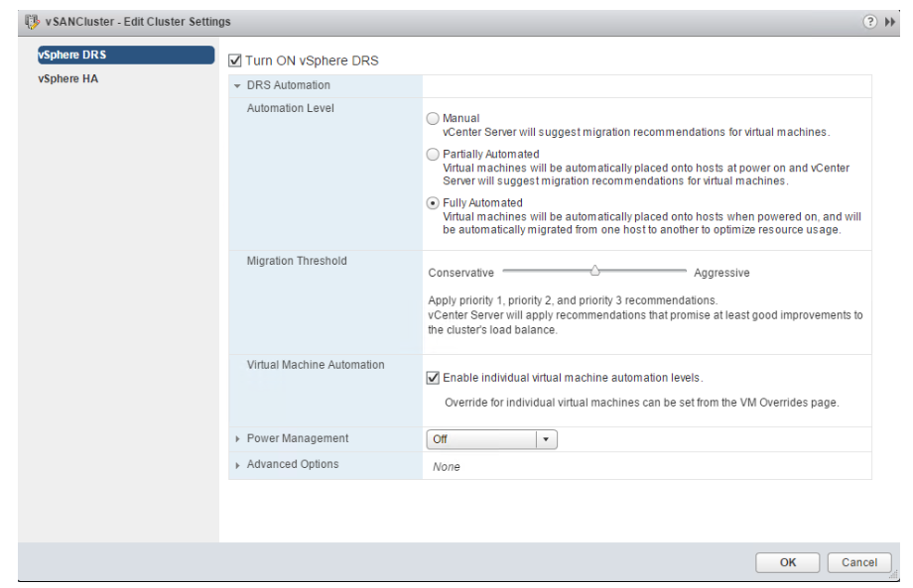Uncheck Turn ON vSphere DRS checkbox
Viewport: 913px width, 588px height.
[235, 60]
